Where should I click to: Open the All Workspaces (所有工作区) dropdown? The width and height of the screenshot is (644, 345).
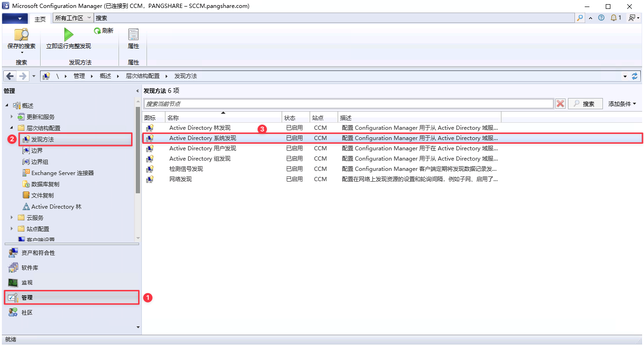[73, 18]
